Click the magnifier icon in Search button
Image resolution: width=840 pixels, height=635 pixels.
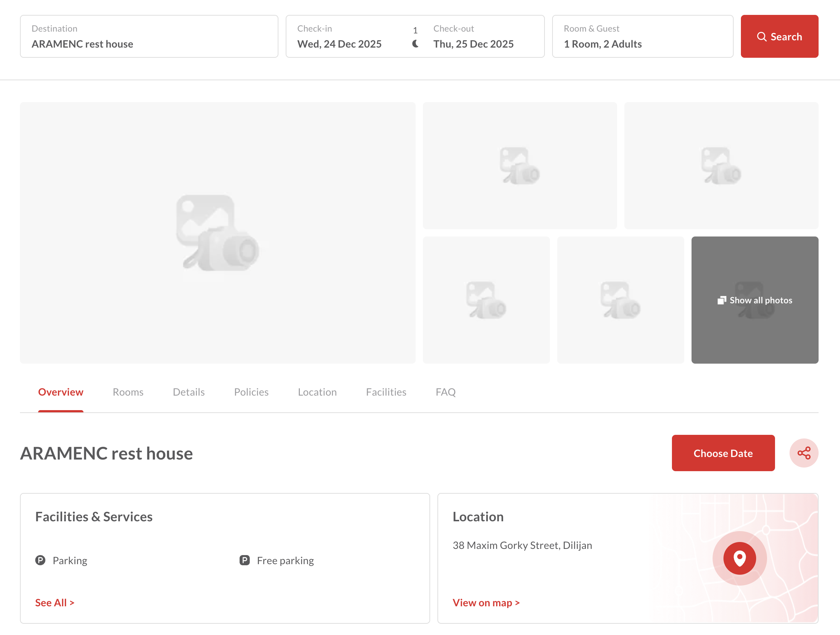761,36
